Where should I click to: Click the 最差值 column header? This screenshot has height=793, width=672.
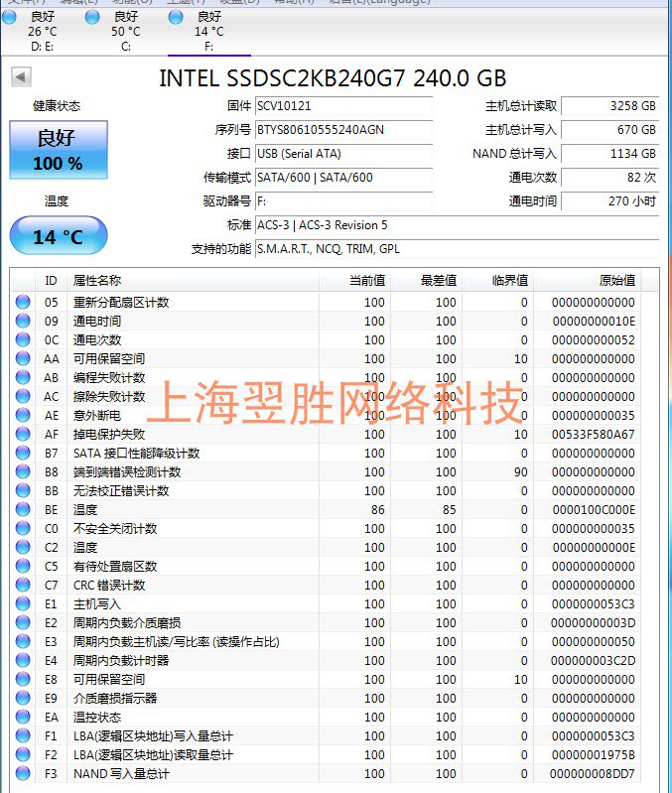[427, 280]
